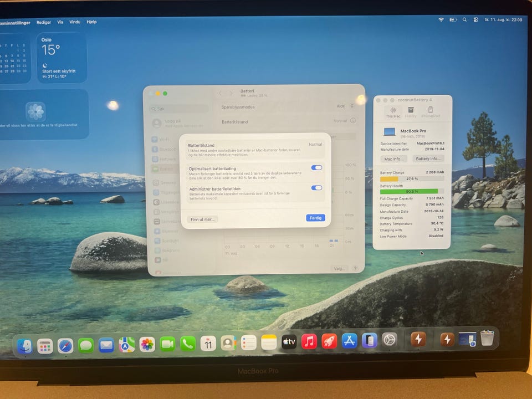Open the screenshot stack in the Dock
The image size is (532, 399).
coord(467,339)
